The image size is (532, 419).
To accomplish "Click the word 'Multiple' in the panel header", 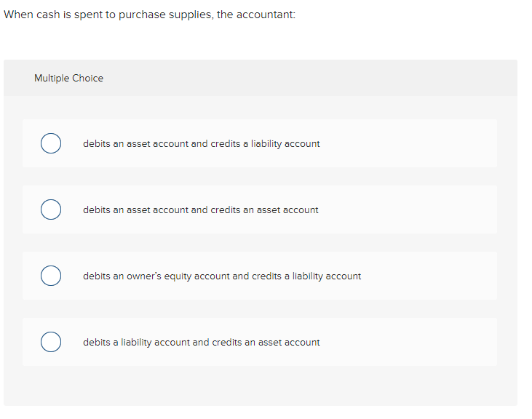I will coord(52,79).
